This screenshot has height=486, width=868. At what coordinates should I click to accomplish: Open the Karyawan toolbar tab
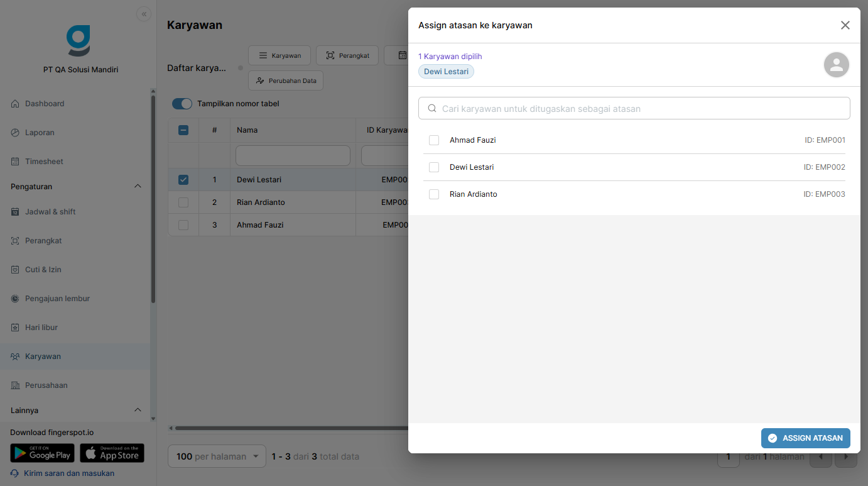coord(279,55)
